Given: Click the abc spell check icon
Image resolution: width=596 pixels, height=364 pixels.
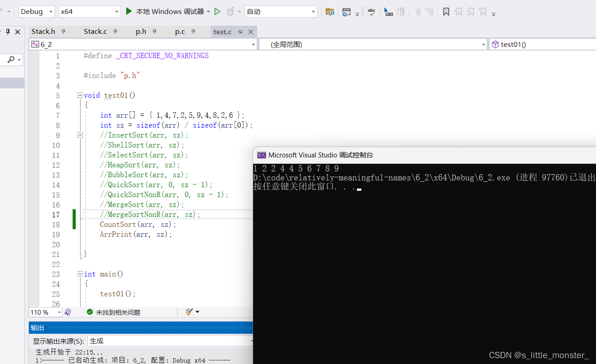Looking at the screenshot, I should [x=371, y=12].
